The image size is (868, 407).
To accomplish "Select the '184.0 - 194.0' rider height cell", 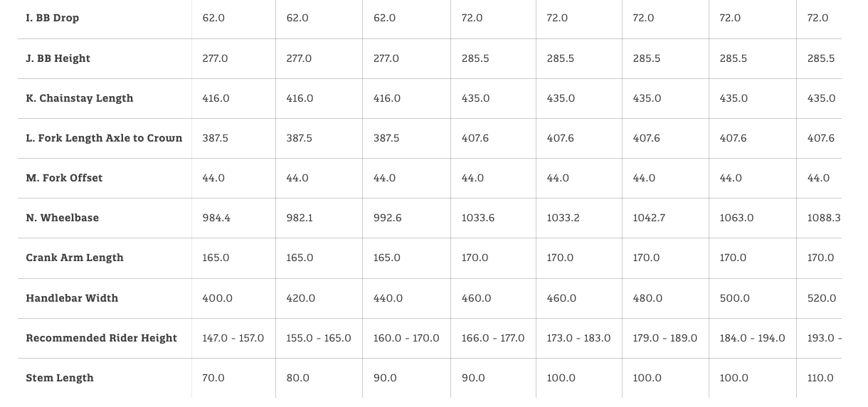I will tap(752, 338).
